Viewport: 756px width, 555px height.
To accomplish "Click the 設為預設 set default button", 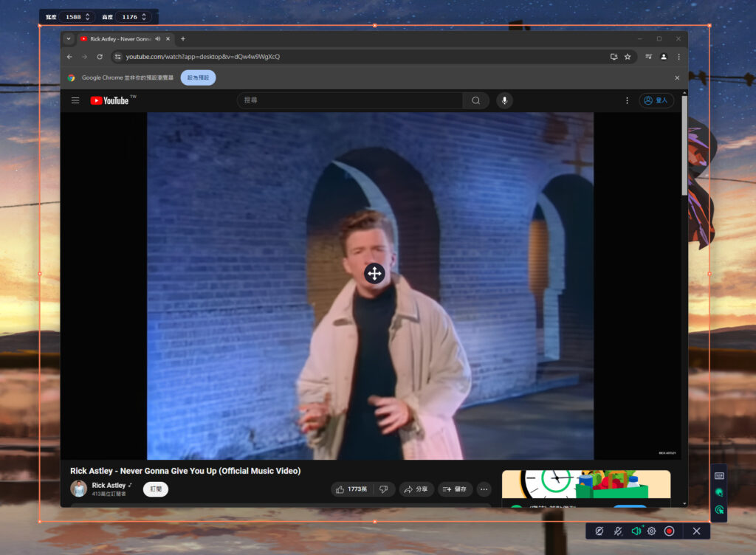I will tap(198, 77).
